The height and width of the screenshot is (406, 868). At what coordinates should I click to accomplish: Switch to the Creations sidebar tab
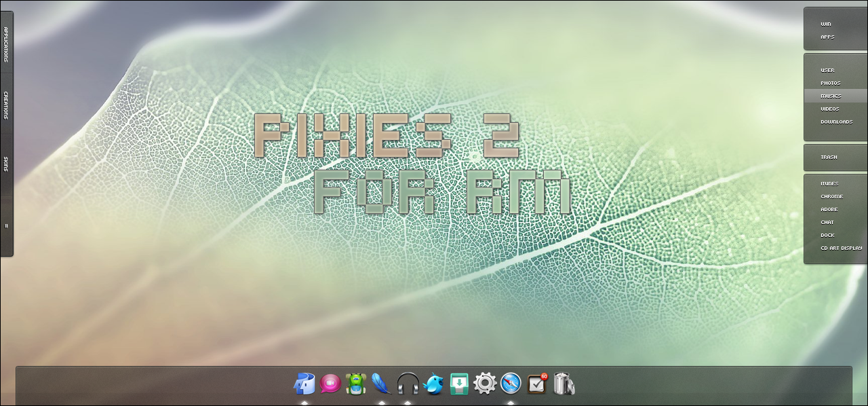tap(6, 105)
